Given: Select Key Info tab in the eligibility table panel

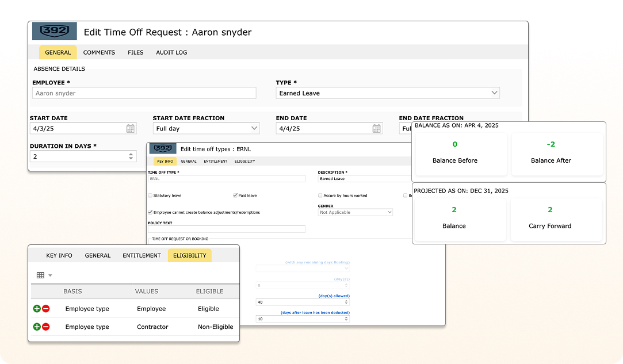Looking at the screenshot, I should point(59,255).
